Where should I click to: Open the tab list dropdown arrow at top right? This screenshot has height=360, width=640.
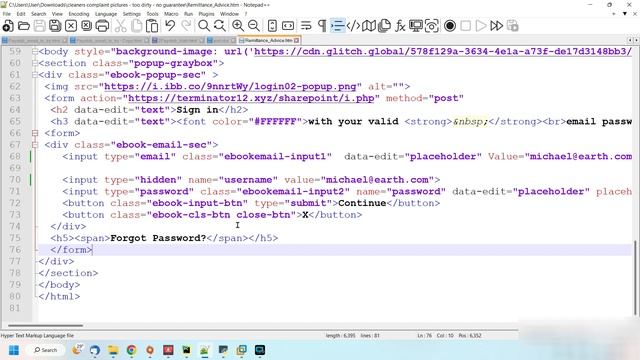pos(624,14)
